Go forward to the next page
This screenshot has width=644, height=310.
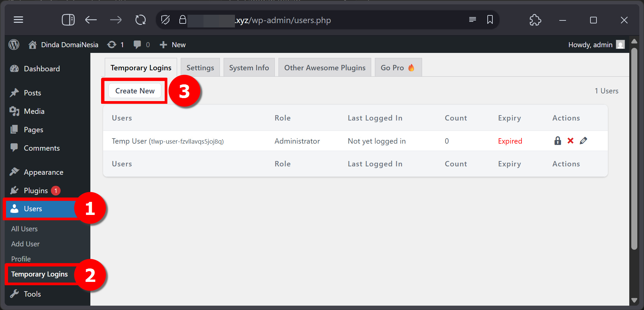[x=116, y=20]
